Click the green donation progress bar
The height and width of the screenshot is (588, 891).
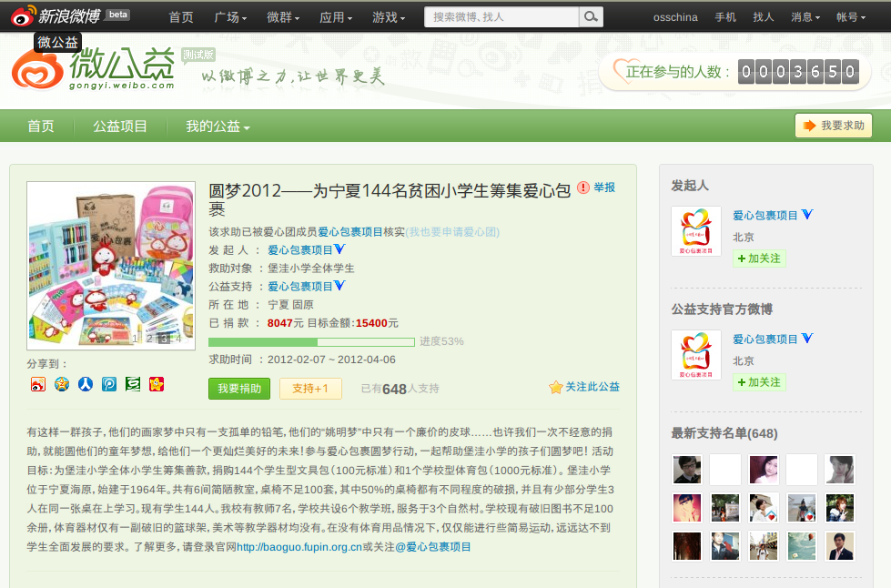click(x=311, y=342)
